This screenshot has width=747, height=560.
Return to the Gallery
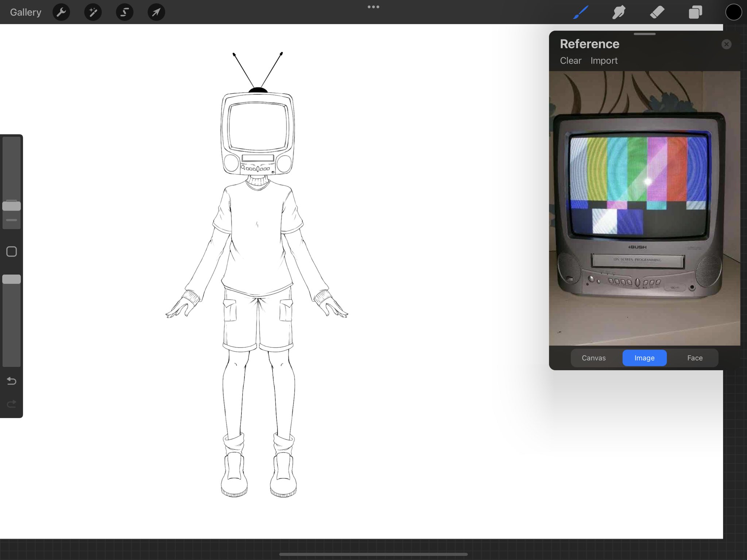(x=26, y=12)
